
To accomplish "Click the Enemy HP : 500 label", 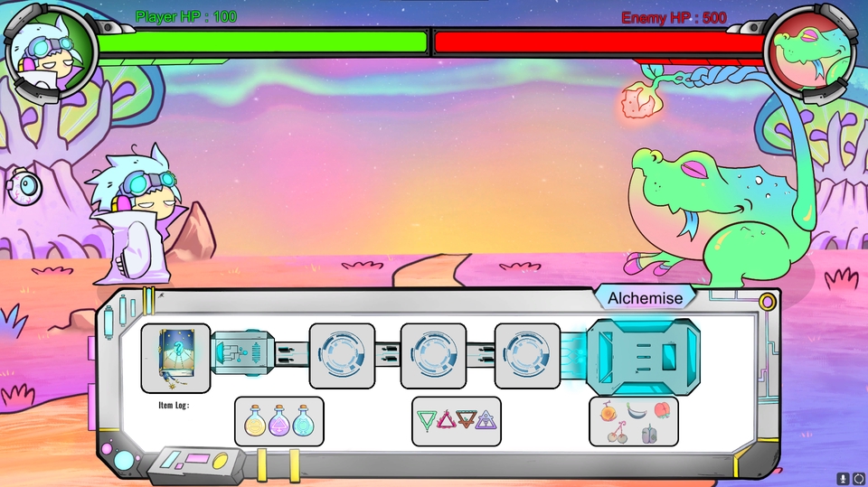I will coord(674,18).
